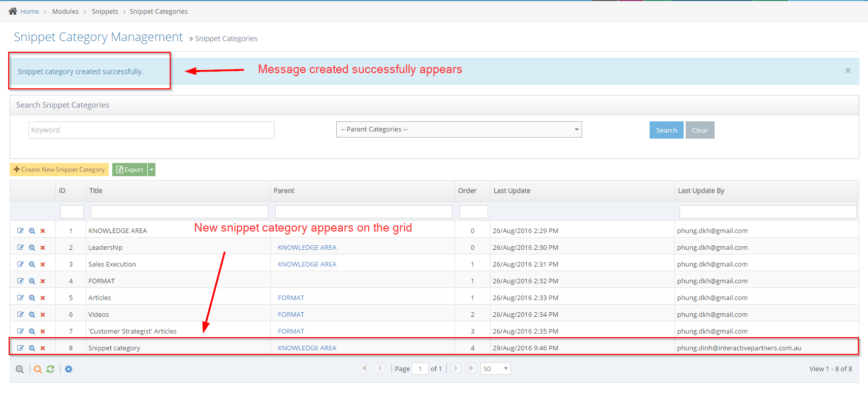
Task: Click the Clear button
Action: (699, 130)
